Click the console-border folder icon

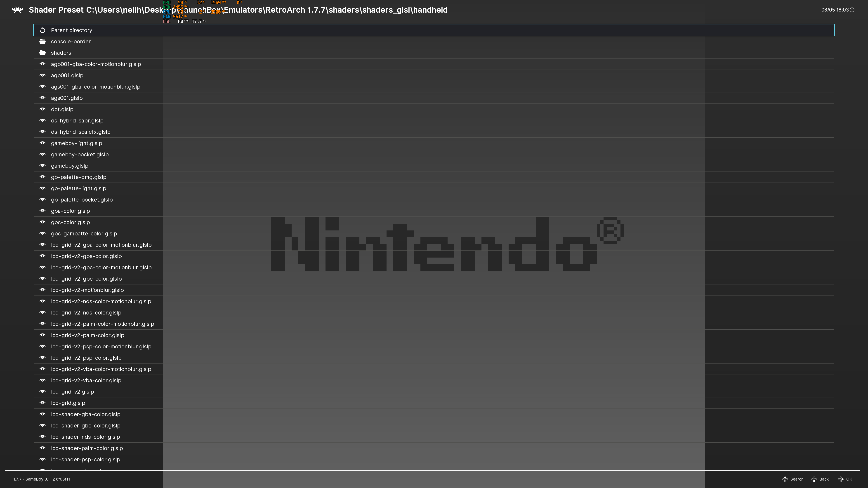[x=42, y=41]
